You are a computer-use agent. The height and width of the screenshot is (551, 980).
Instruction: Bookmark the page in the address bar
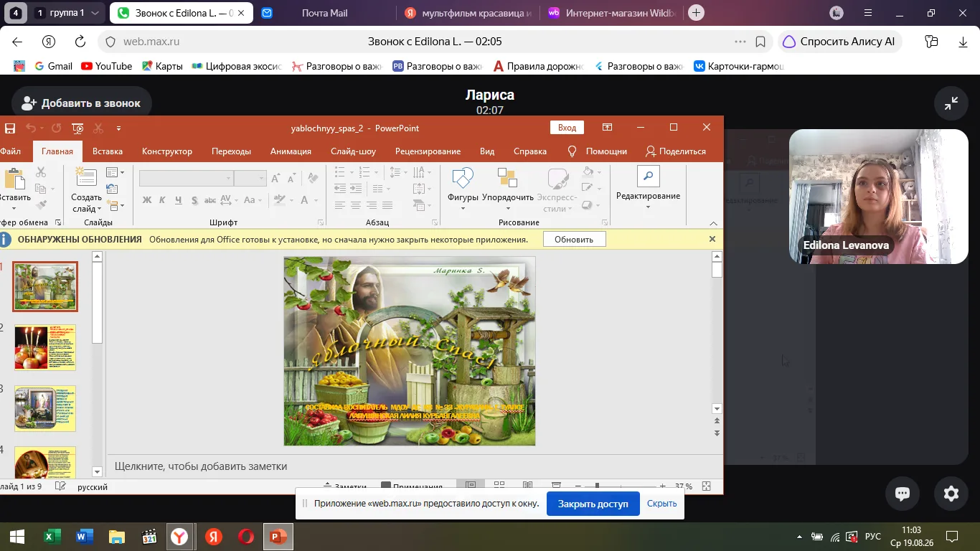760,42
